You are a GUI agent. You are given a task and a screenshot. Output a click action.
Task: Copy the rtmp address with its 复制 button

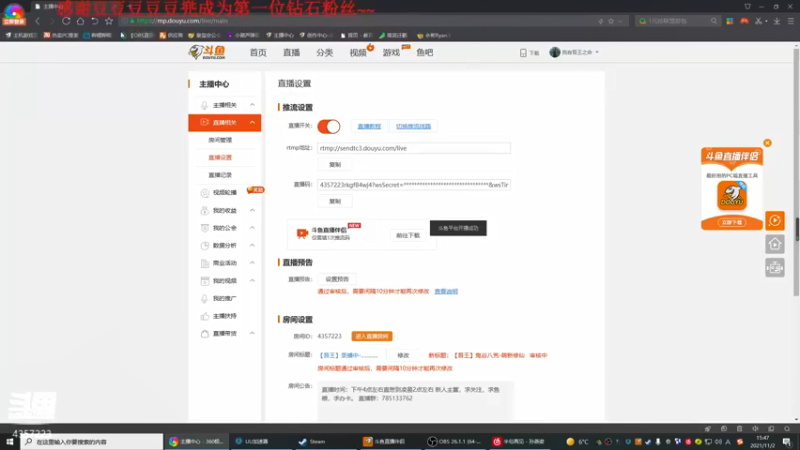coord(335,165)
